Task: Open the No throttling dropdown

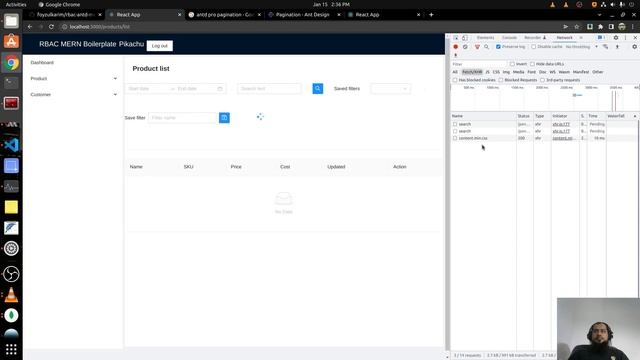Action: point(582,47)
